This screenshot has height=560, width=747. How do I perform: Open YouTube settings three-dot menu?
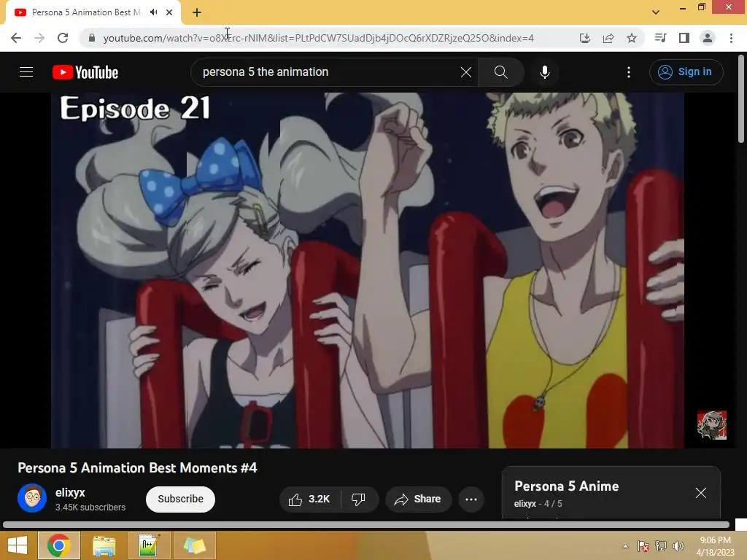click(x=629, y=72)
